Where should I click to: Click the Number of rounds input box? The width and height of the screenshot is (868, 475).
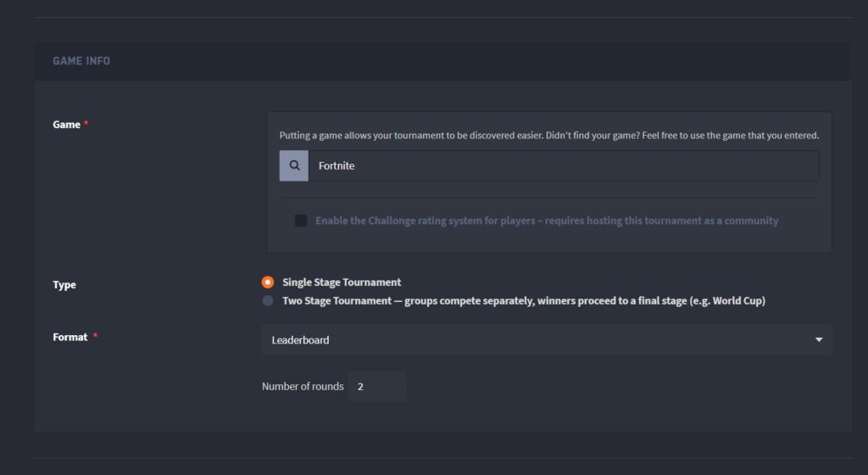[376, 387]
